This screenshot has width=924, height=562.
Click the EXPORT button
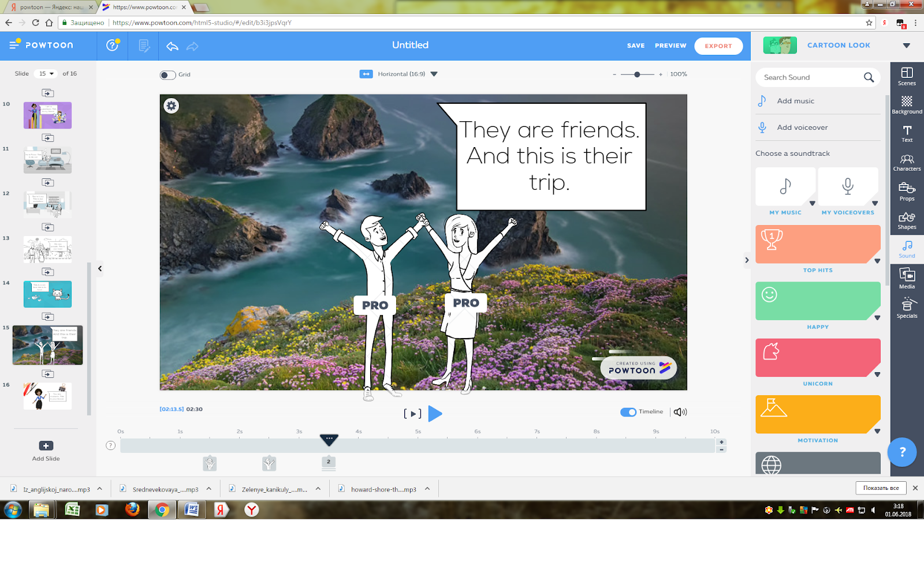[x=718, y=46]
